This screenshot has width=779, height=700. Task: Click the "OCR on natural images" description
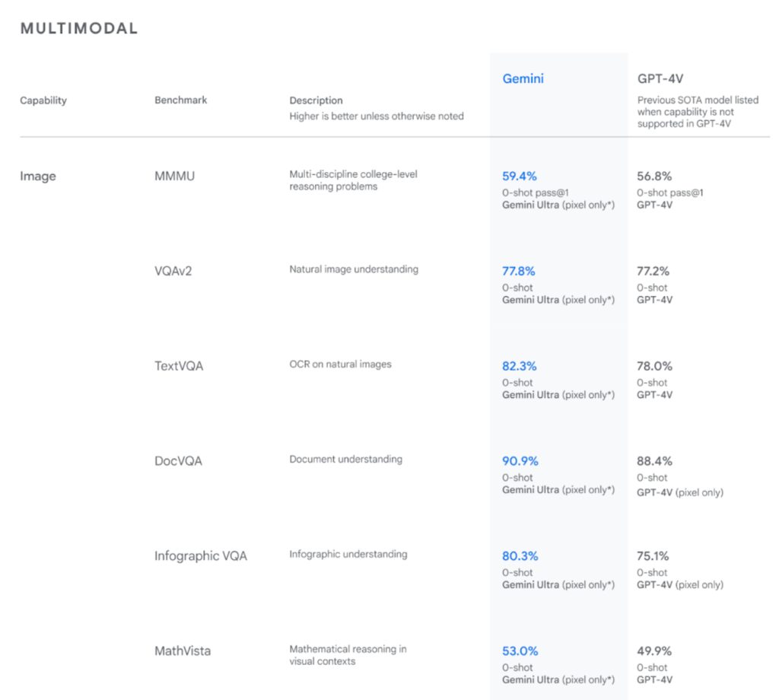tap(340, 364)
